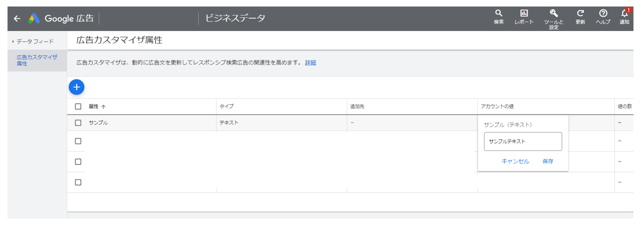The height and width of the screenshot is (230, 644).
Task: Focus the サンプルテキスト input field
Action: pos(523,141)
